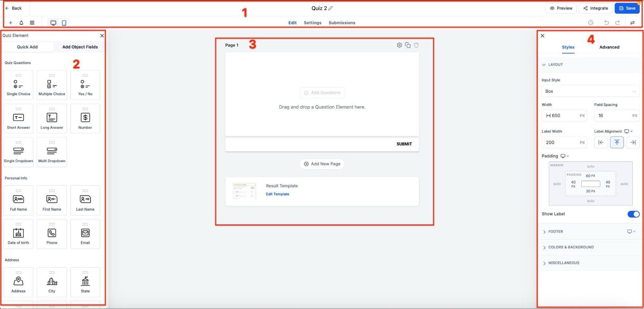The height and width of the screenshot is (309, 644).
Task: Select left label alignment option
Action: pyautogui.click(x=601, y=142)
